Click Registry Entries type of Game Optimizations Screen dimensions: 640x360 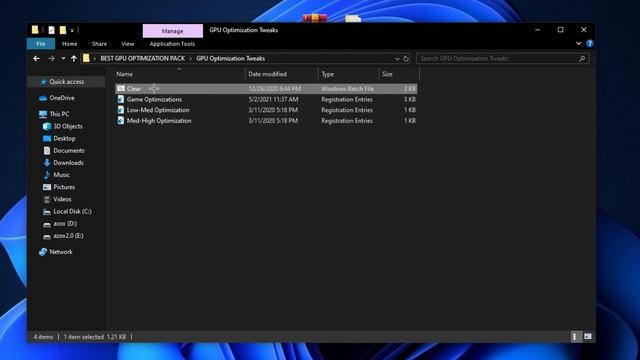click(347, 100)
